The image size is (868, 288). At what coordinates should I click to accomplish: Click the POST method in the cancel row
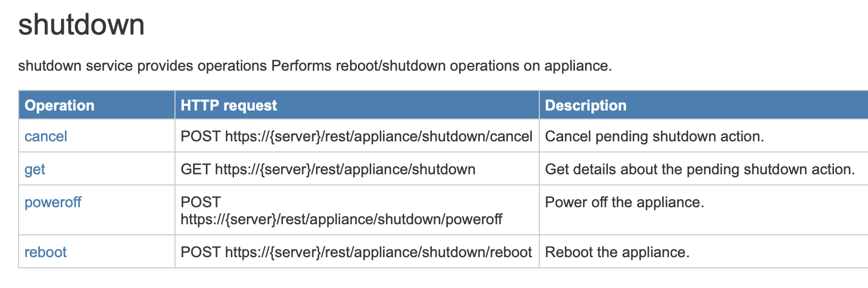[x=201, y=137]
